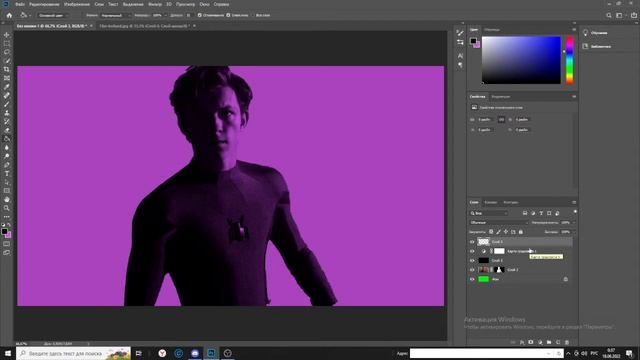
Task: Click the toolbox foreground color swatch
Action: point(4,232)
